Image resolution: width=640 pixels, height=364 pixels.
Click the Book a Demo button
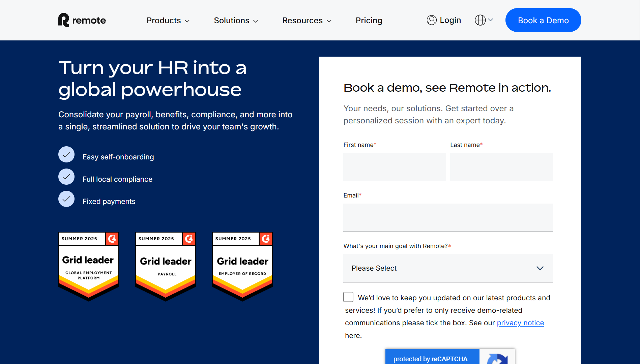pos(543,20)
